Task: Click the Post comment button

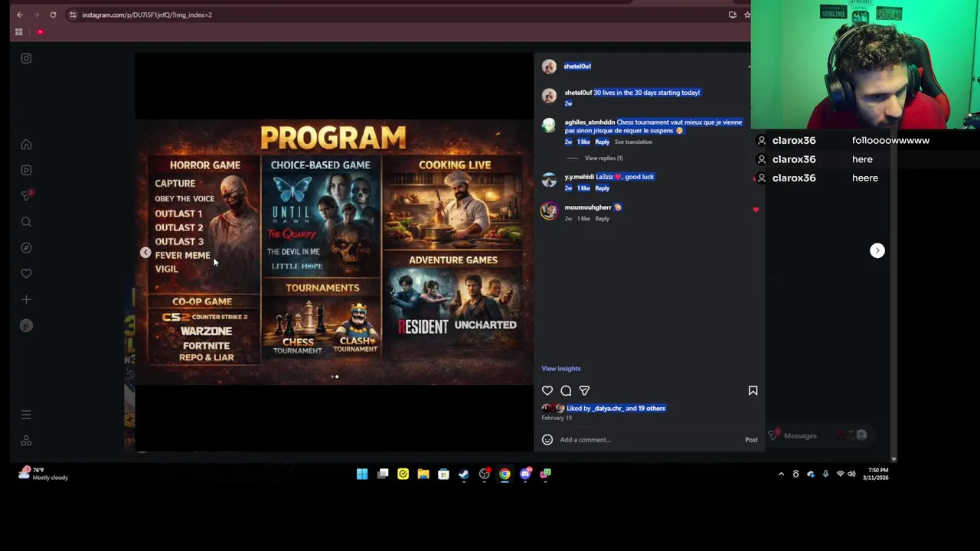Action: tap(751, 439)
